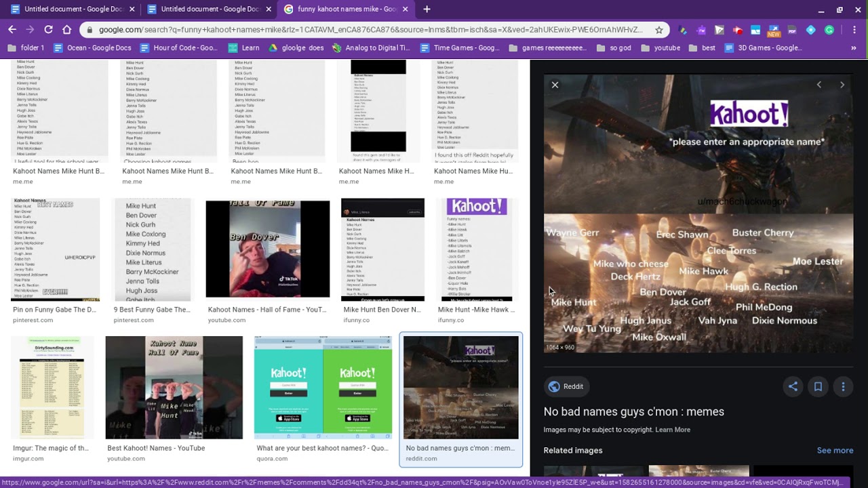Select Imgur DirtySounding list thumbnail
This screenshot has height=488, width=868.
tap(52, 388)
